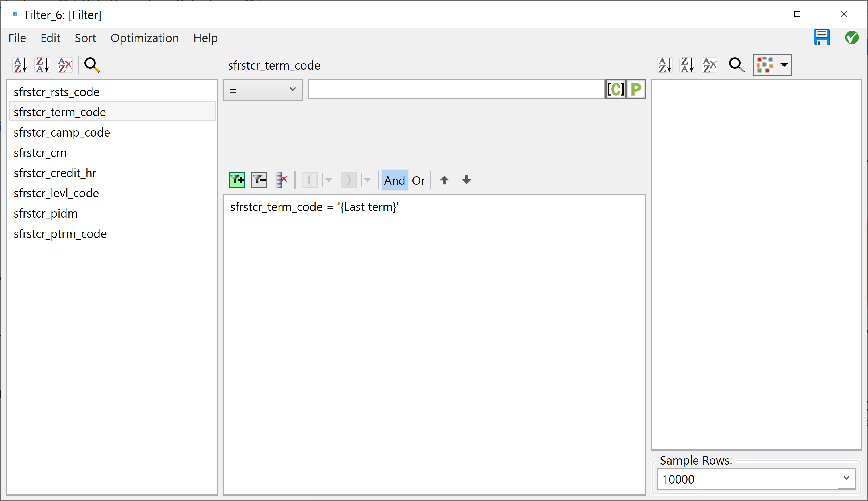The width and height of the screenshot is (868, 501).
Task: Click the filter value input field
Action: [x=456, y=89]
